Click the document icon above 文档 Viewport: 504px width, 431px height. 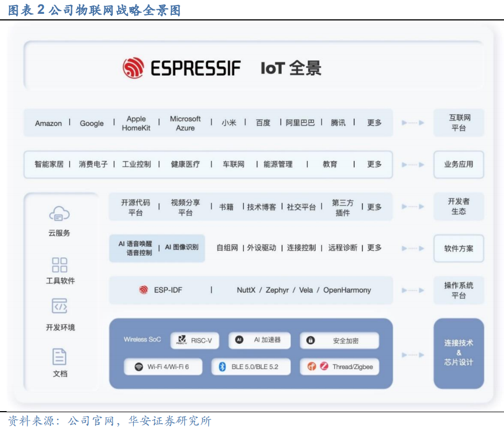pyautogui.click(x=60, y=356)
